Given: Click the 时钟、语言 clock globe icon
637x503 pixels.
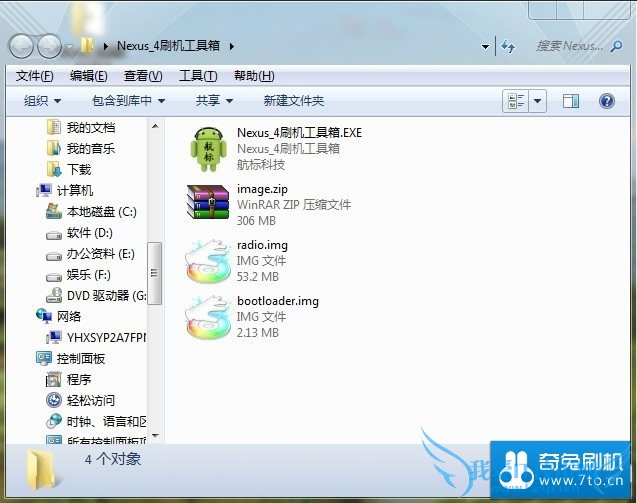Looking at the screenshot, I should (x=54, y=421).
